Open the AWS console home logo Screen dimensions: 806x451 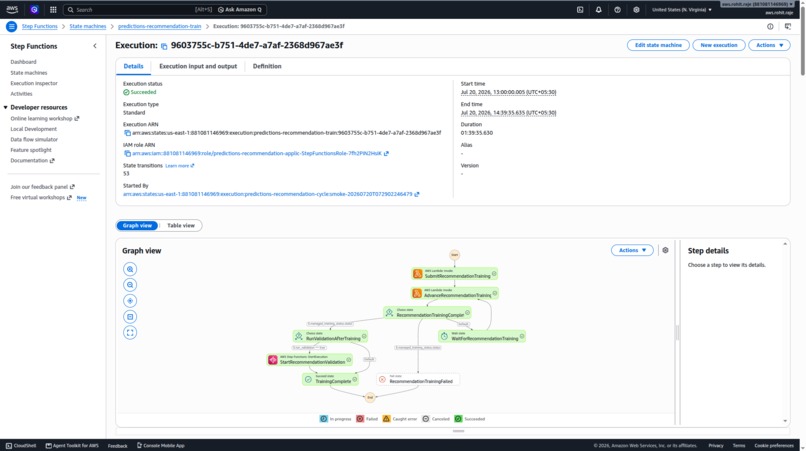click(12, 9)
